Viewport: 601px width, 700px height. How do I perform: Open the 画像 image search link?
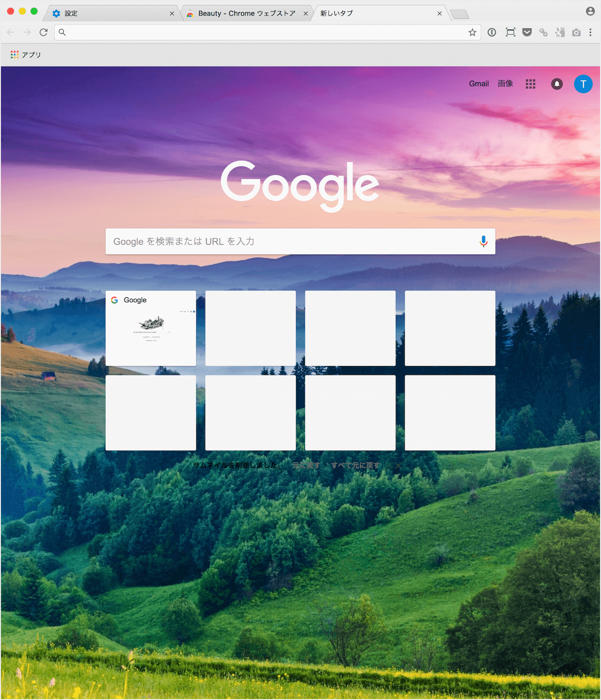pyautogui.click(x=505, y=84)
